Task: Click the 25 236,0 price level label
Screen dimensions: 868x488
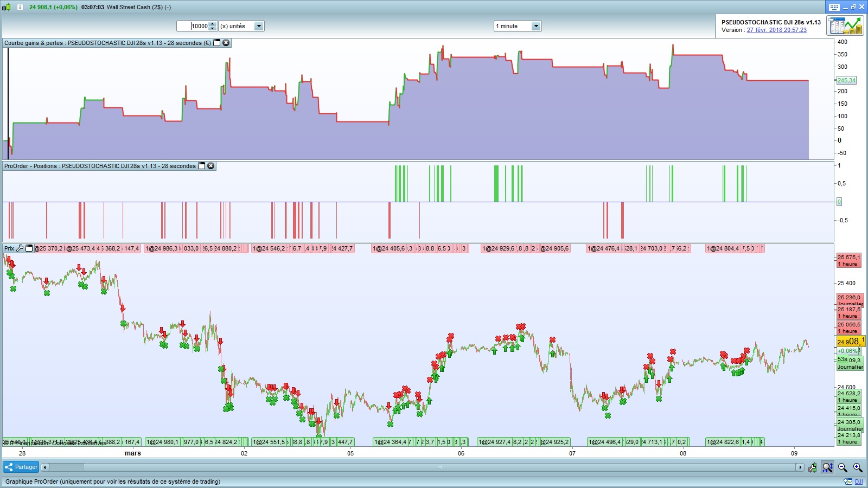Action: (850, 298)
